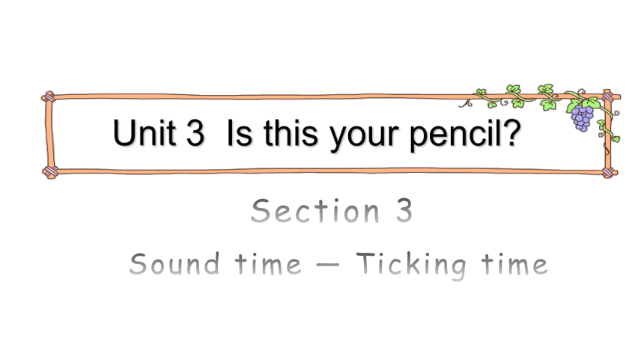Click the bottom-right rope knot of the frame
644x362 pixels.
click(608, 172)
